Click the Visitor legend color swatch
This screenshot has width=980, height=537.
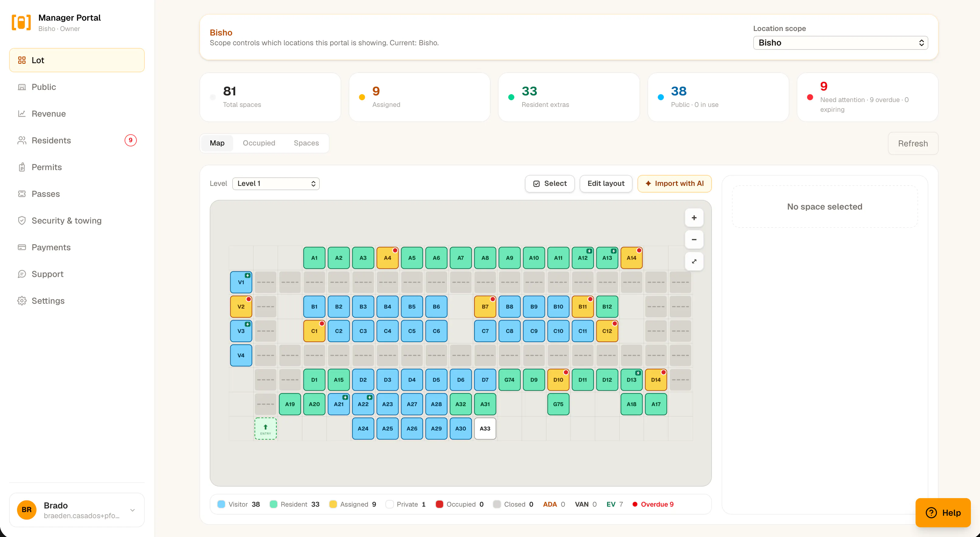221,504
